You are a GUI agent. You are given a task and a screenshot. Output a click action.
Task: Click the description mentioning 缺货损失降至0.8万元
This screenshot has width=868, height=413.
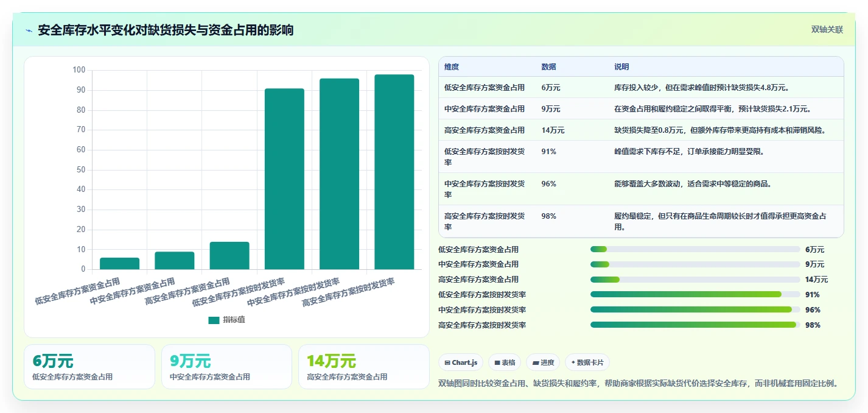(x=720, y=130)
